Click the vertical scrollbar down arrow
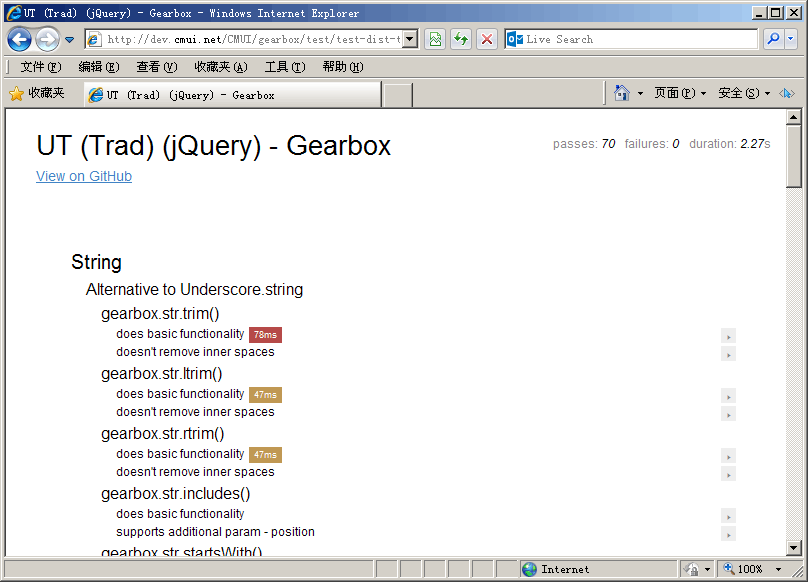 click(x=794, y=548)
